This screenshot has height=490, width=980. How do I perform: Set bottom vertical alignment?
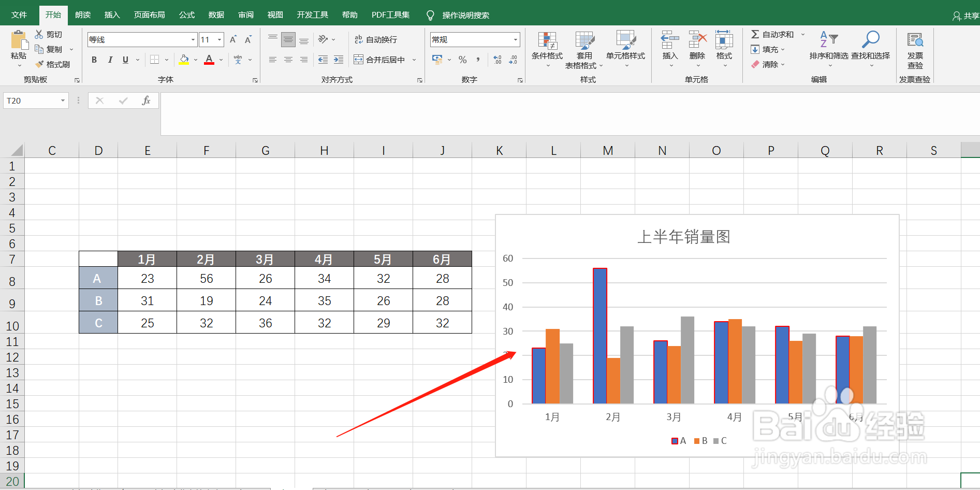(304, 39)
